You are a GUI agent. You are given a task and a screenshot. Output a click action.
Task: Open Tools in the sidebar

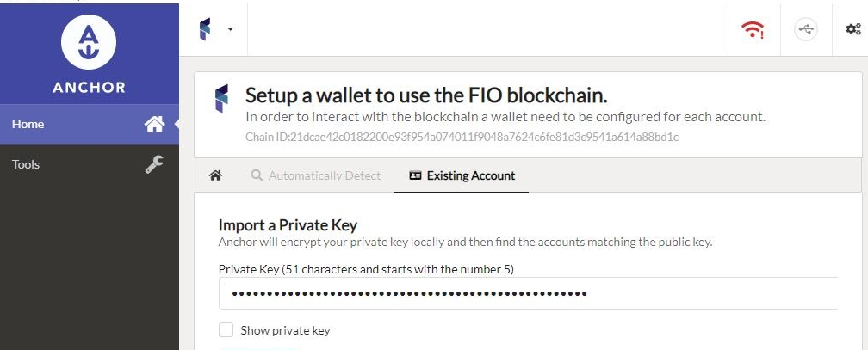click(90, 165)
